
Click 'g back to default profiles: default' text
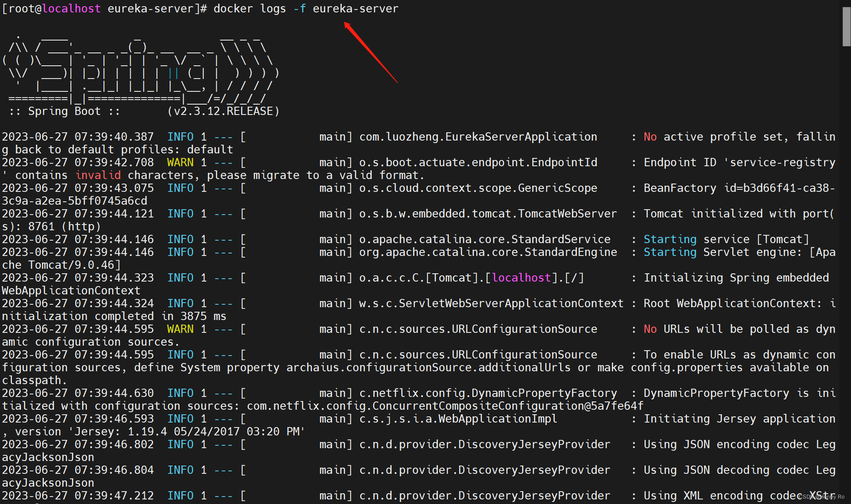pyautogui.click(x=117, y=150)
